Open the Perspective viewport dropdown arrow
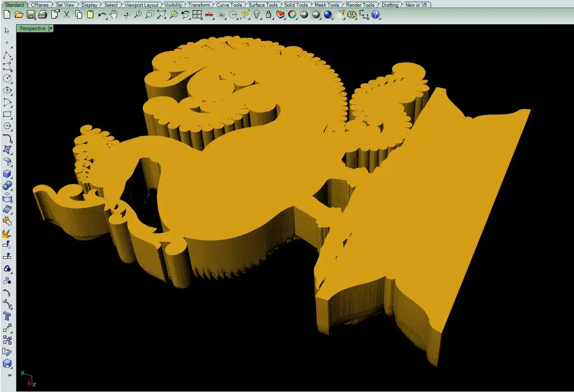 click(51, 28)
